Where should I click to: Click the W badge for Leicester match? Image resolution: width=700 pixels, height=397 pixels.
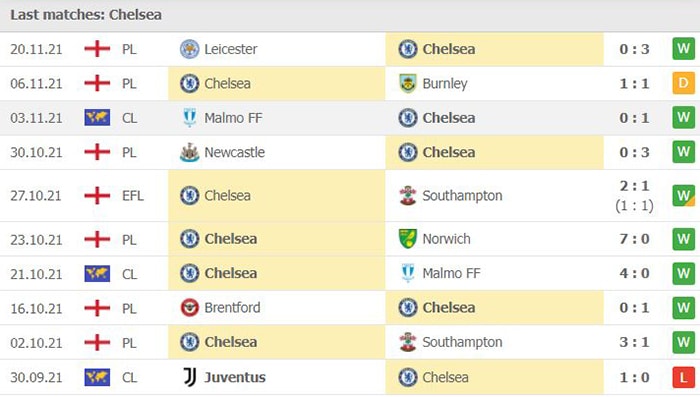(683, 49)
